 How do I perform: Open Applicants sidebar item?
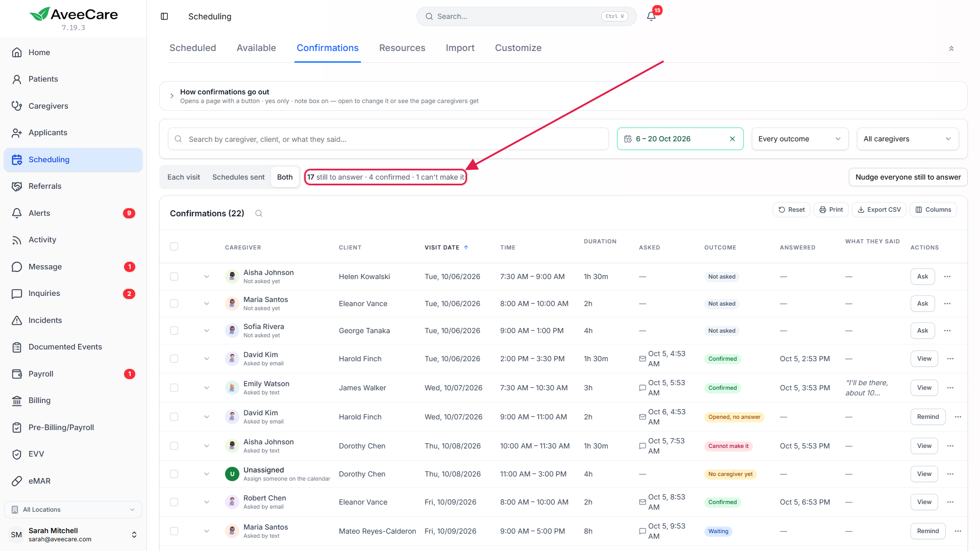pos(73,133)
